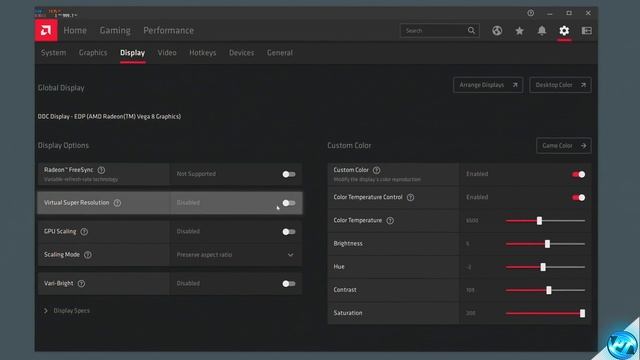Show help for GPU Scaling
The width and height of the screenshot is (640, 360).
click(84, 231)
